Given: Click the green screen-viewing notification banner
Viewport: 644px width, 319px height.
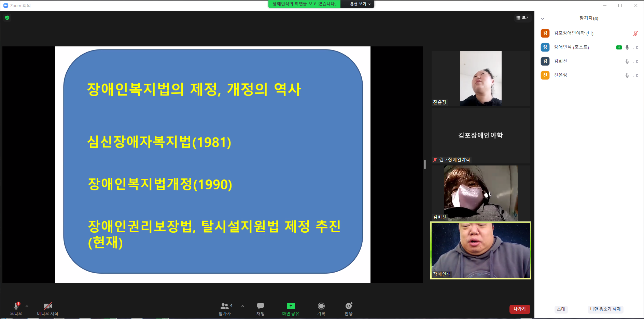Looking at the screenshot, I should pyautogui.click(x=304, y=4).
